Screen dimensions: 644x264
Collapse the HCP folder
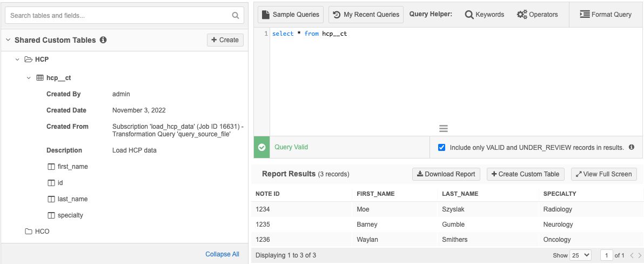(17, 60)
